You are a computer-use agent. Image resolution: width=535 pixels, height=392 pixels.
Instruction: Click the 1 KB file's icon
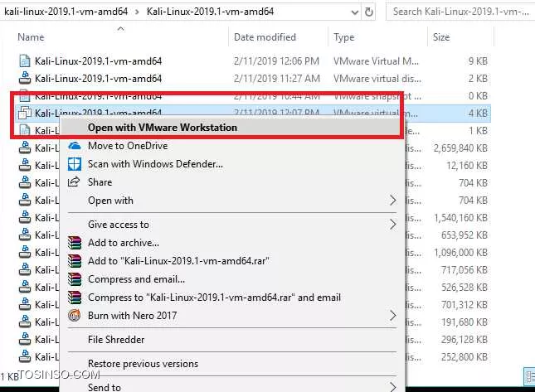point(25,131)
